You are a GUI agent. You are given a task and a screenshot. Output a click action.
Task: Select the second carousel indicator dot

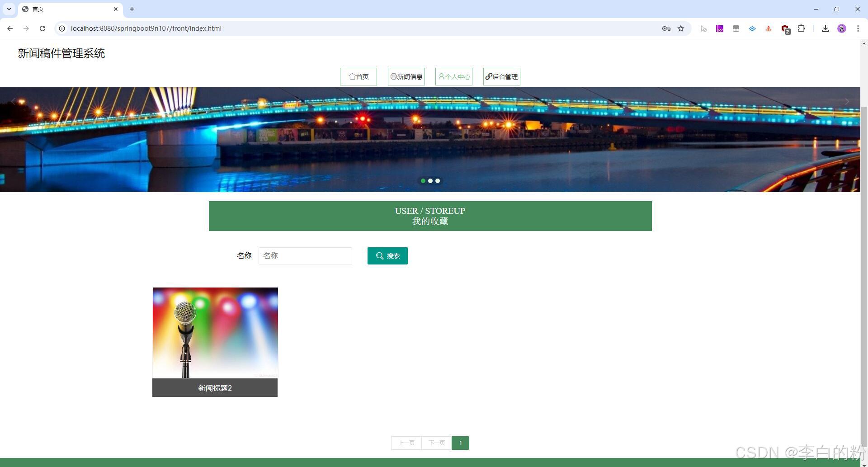(x=430, y=181)
